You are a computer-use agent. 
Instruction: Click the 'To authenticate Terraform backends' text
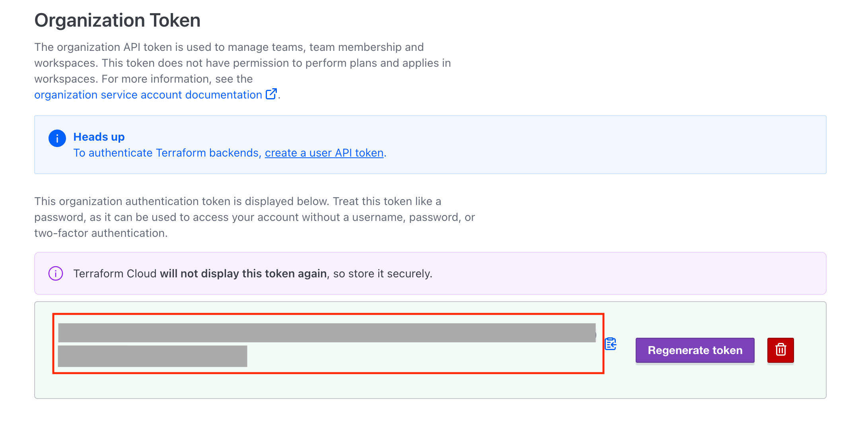click(x=166, y=153)
